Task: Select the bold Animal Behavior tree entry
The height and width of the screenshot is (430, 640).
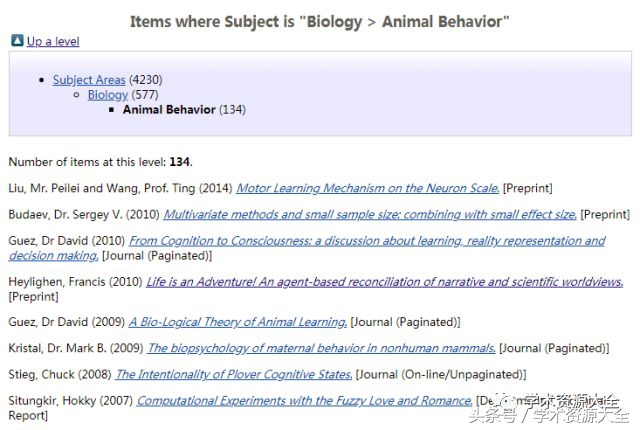Action: click(x=169, y=110)
